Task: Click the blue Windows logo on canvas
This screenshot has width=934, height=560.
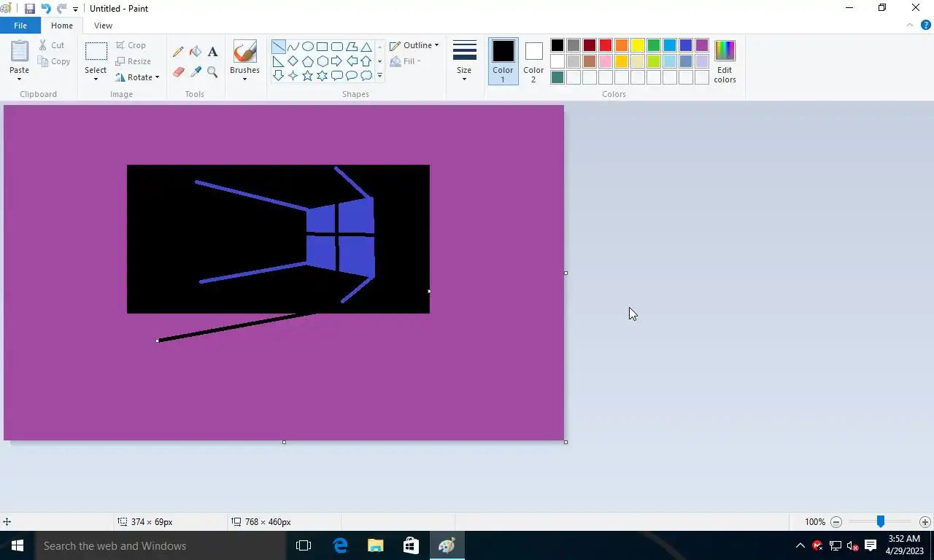Action: click(x=341, y=237)
